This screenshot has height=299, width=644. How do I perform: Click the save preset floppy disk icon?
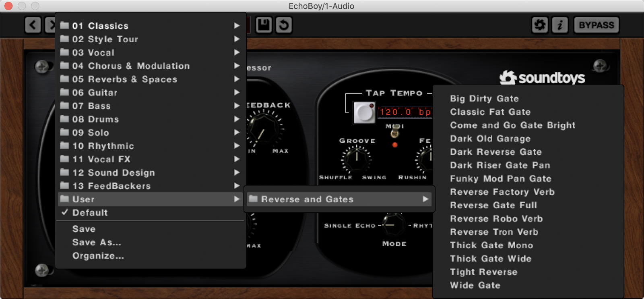264,25
